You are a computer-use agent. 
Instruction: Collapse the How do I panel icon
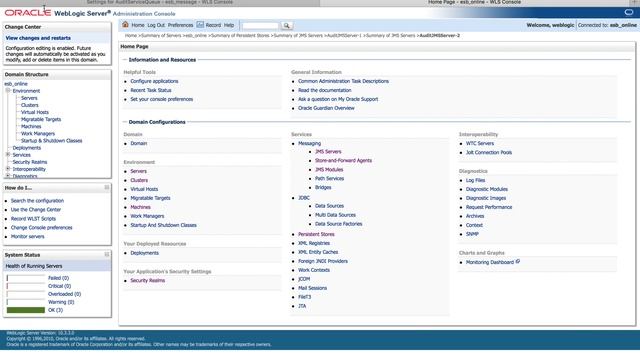click(107, 187)
